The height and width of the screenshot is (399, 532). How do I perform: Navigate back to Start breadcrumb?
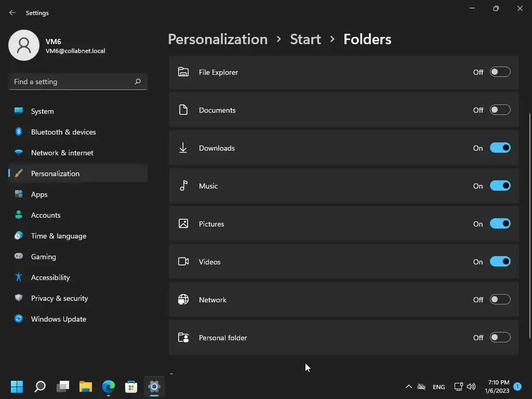305,39
